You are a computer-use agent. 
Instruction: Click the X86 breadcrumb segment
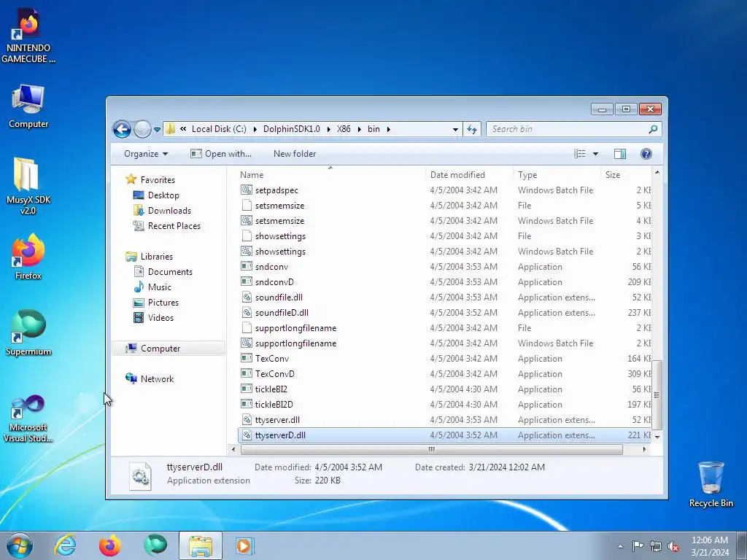(x=344, y=129)
